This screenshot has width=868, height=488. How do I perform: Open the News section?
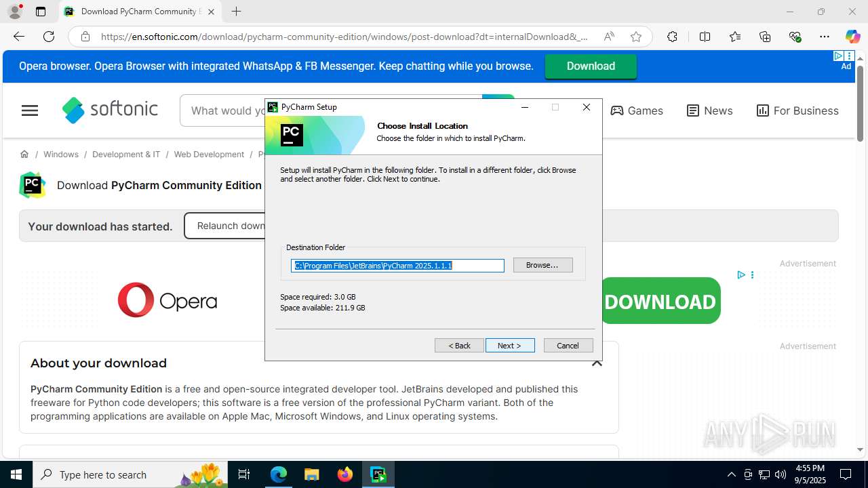[x=709, y=110]
